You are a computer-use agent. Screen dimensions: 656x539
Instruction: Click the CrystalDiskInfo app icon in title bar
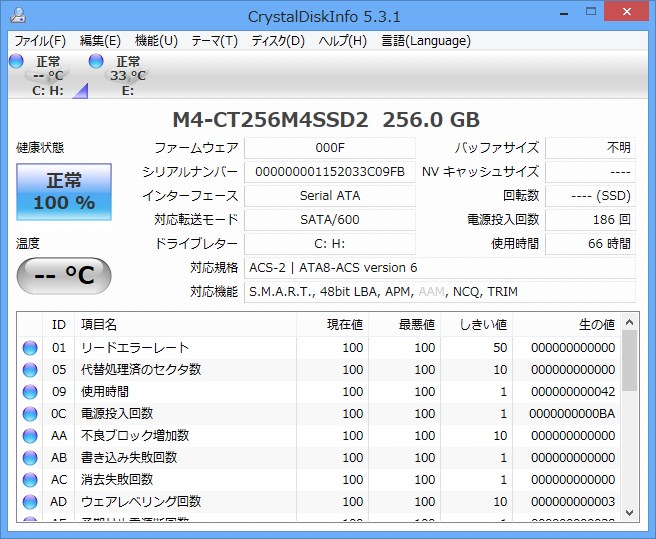coord(19,16)
